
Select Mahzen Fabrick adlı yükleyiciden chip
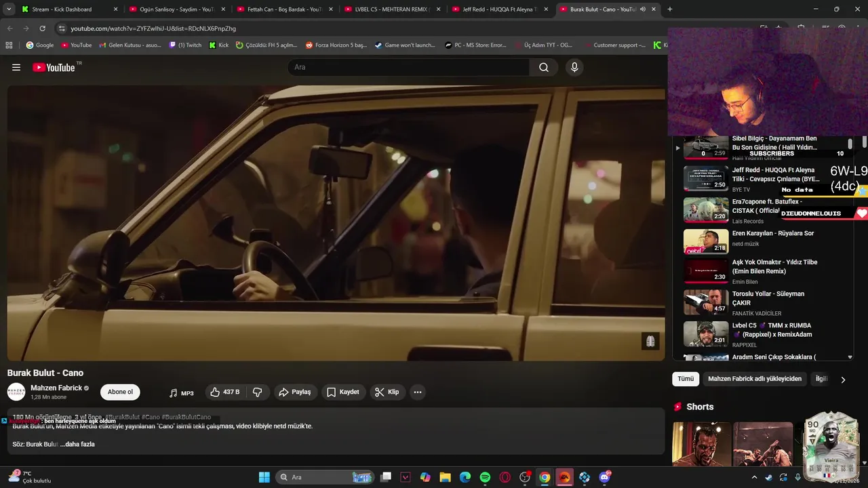[x=755, y=379]
